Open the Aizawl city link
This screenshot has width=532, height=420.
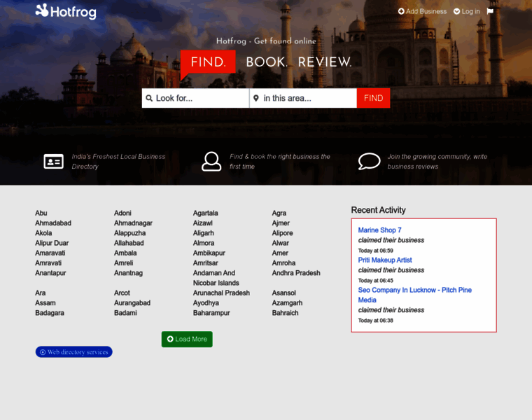(x=202, y=223)
